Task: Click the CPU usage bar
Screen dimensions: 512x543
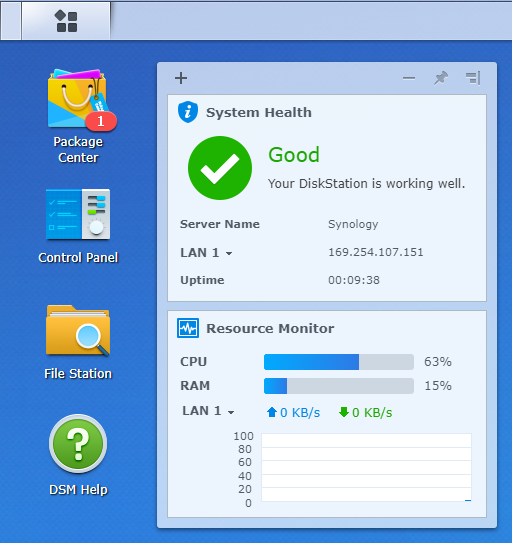Action: coord(339,362)
